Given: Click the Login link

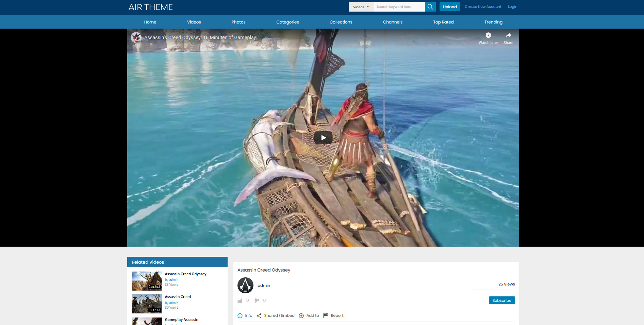Looking at the screenshot, I should pos(512,7).
